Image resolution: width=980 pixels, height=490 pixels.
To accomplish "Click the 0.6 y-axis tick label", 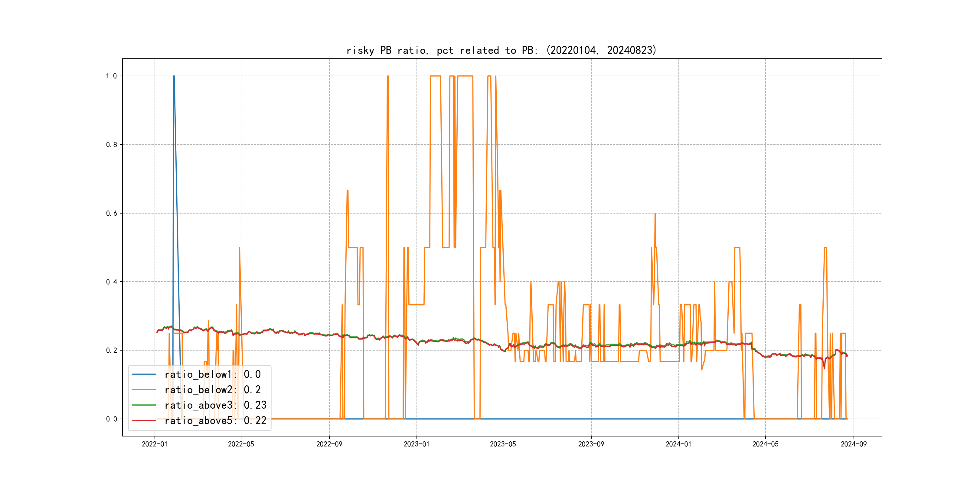I will [x=111, y=214].
